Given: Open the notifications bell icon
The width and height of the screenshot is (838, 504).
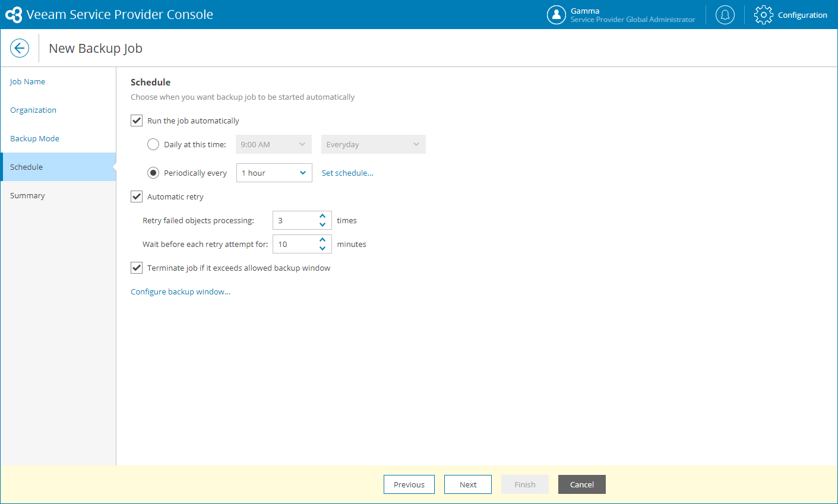Looking at the screenshot, I should 725,15.
